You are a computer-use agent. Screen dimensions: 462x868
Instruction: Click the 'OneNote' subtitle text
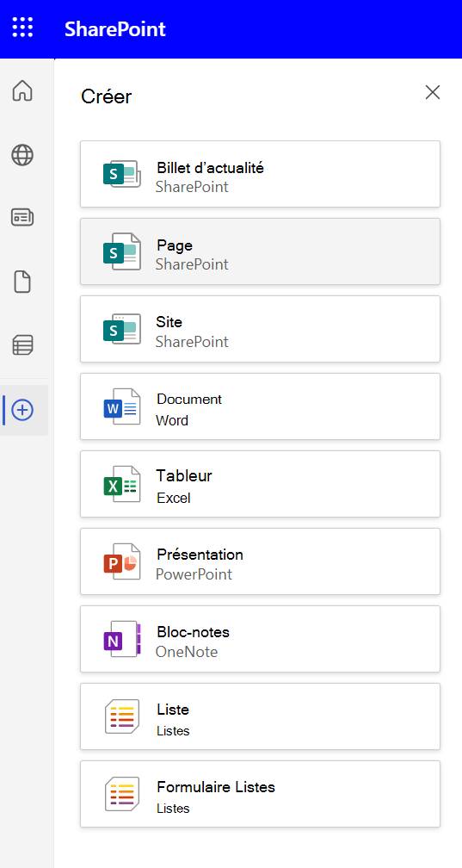click(187, 652)
